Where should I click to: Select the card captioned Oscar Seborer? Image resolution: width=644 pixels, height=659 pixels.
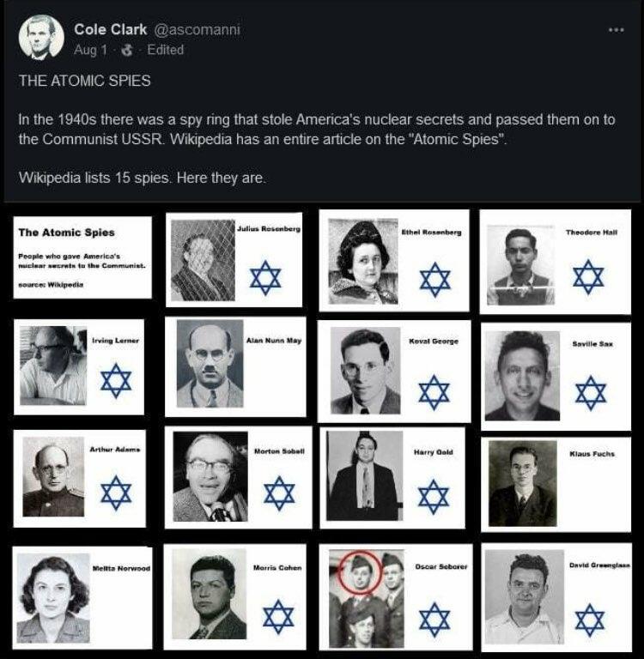tap(396, 597)
